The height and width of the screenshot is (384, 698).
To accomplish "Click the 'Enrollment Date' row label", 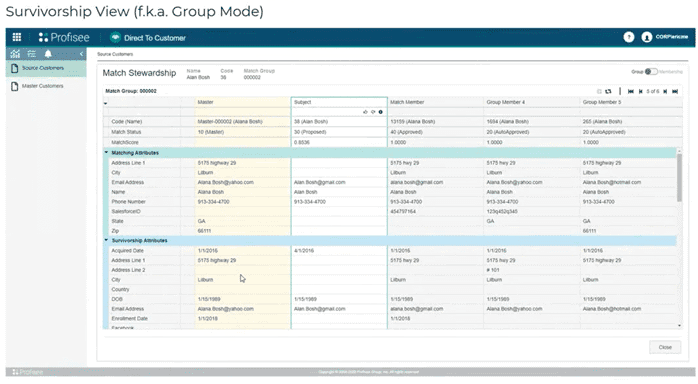I will point(129,319).
